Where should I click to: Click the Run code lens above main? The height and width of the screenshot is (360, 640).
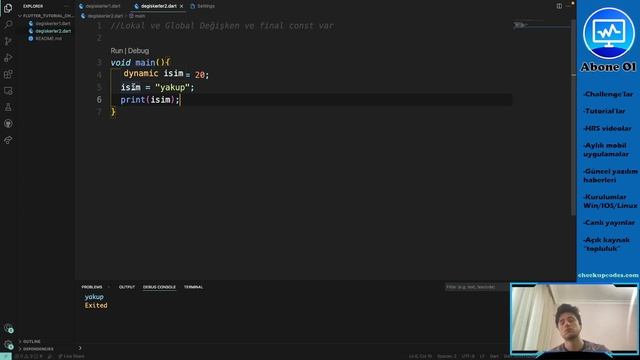[116, 51]
